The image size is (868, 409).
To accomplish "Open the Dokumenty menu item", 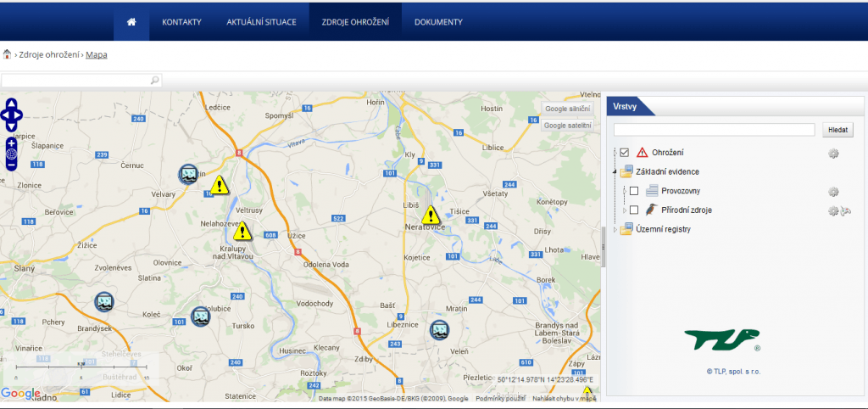I will click(x=438, y=22).
